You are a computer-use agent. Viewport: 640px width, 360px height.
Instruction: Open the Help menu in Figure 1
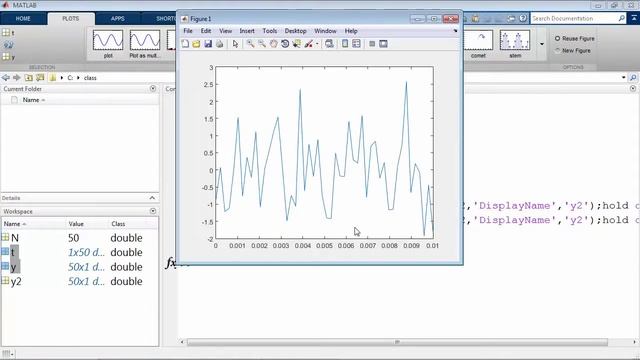(x=351, y=31)
